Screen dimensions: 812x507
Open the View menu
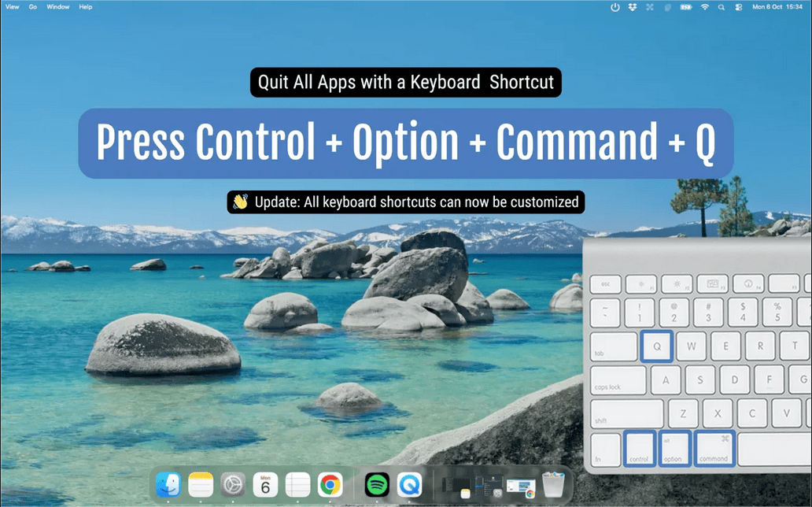13,7
